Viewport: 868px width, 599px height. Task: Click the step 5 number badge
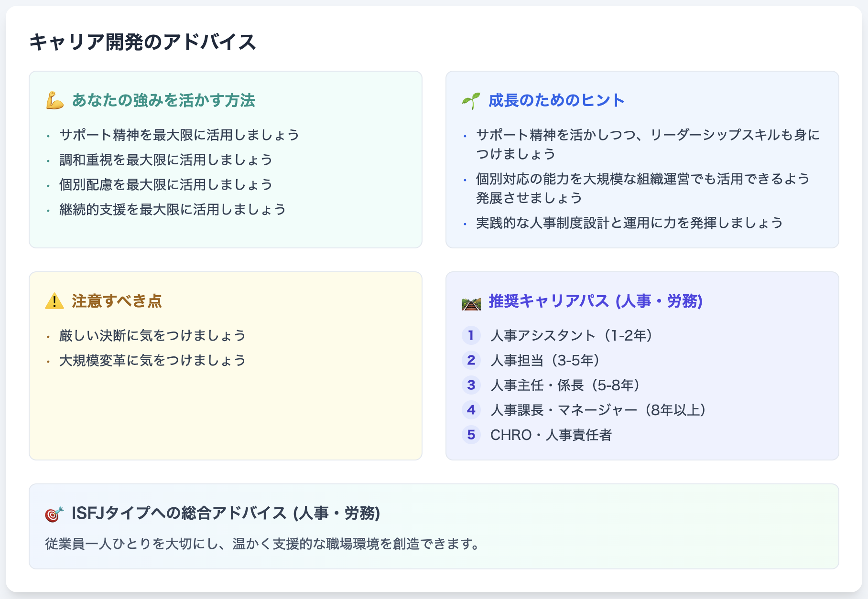pos(471,435)
